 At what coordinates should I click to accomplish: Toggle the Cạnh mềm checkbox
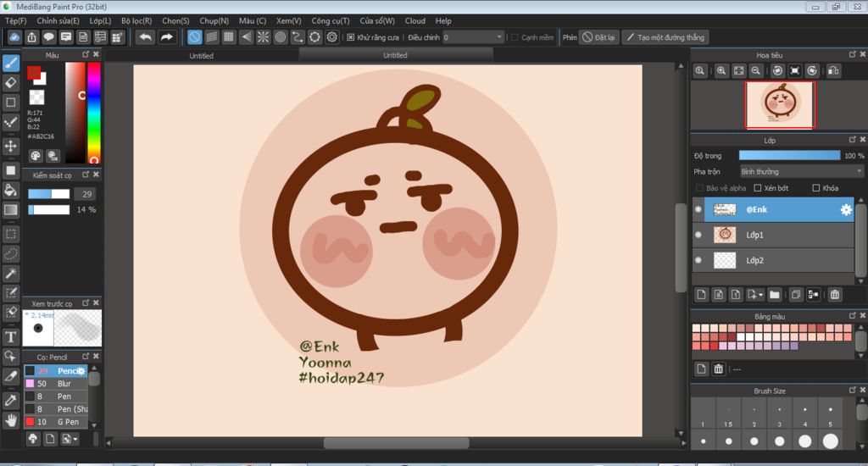[x=515, y=37]
